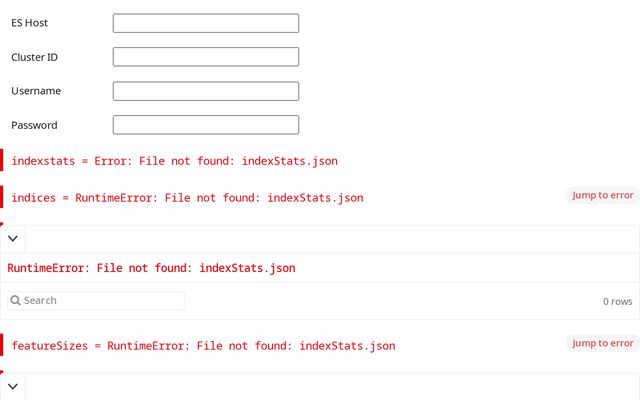Click the 0 rows counter
Screen dimensions: 640x400
tap(617, 301)
